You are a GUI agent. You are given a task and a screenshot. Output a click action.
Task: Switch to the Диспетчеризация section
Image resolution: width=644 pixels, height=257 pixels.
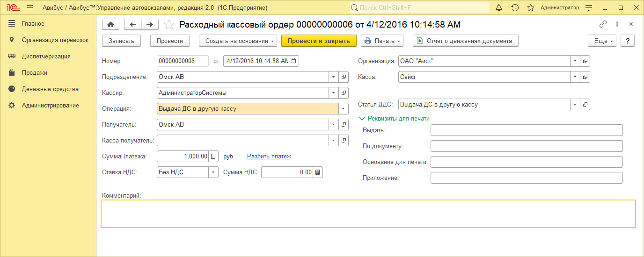pos(46,57)
